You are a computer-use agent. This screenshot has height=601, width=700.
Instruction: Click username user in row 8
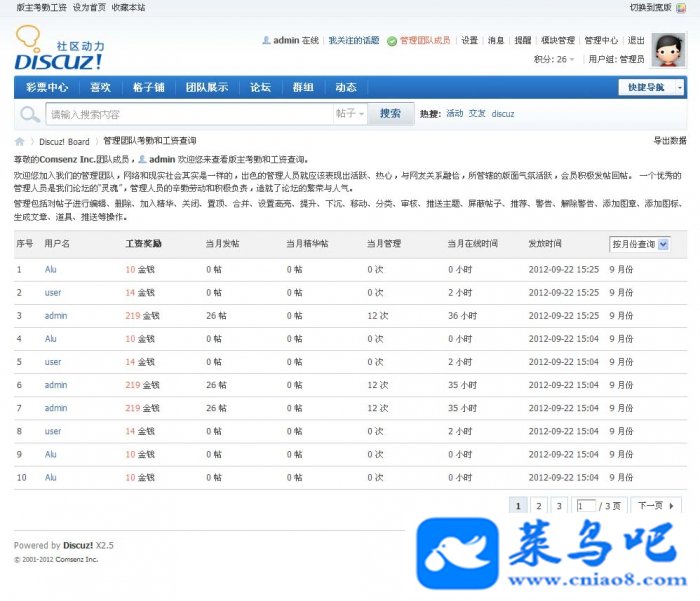tap(53, 431)
